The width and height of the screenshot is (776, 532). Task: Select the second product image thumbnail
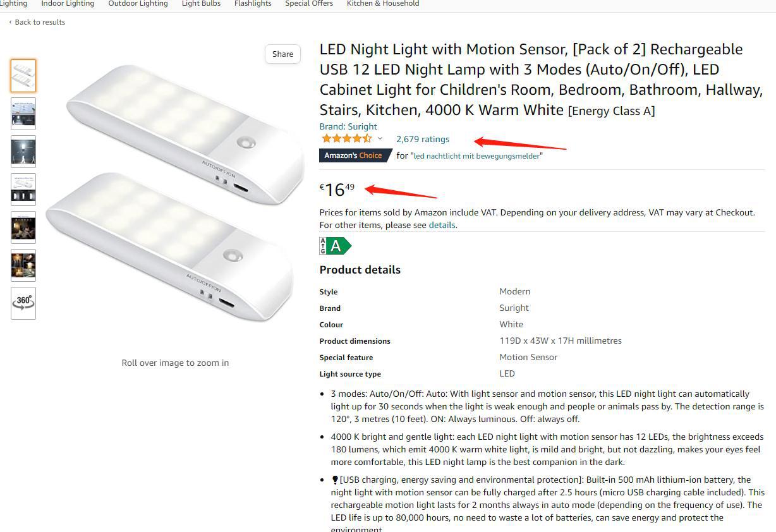pos(23,114)
